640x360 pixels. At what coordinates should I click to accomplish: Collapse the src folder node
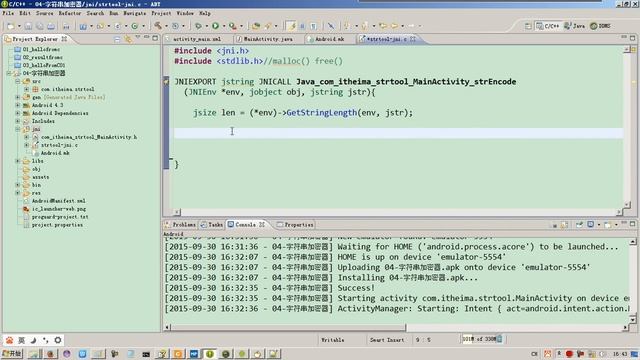point(18,81)
